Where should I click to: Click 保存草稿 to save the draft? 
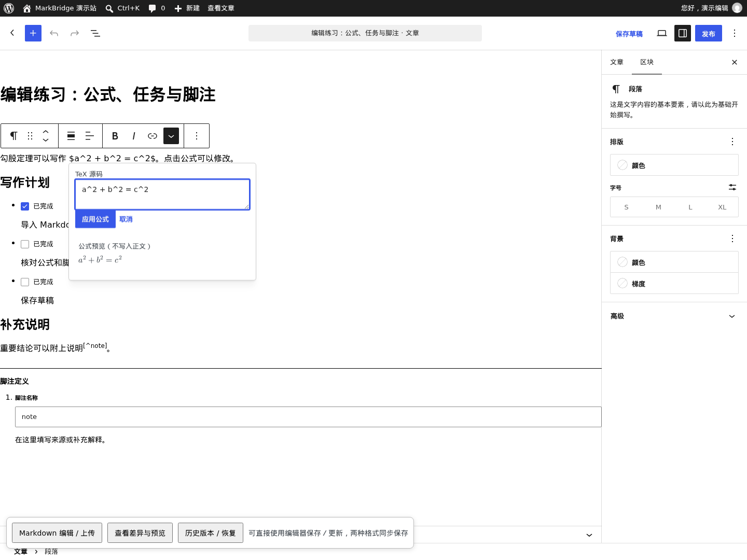point(629,34)
